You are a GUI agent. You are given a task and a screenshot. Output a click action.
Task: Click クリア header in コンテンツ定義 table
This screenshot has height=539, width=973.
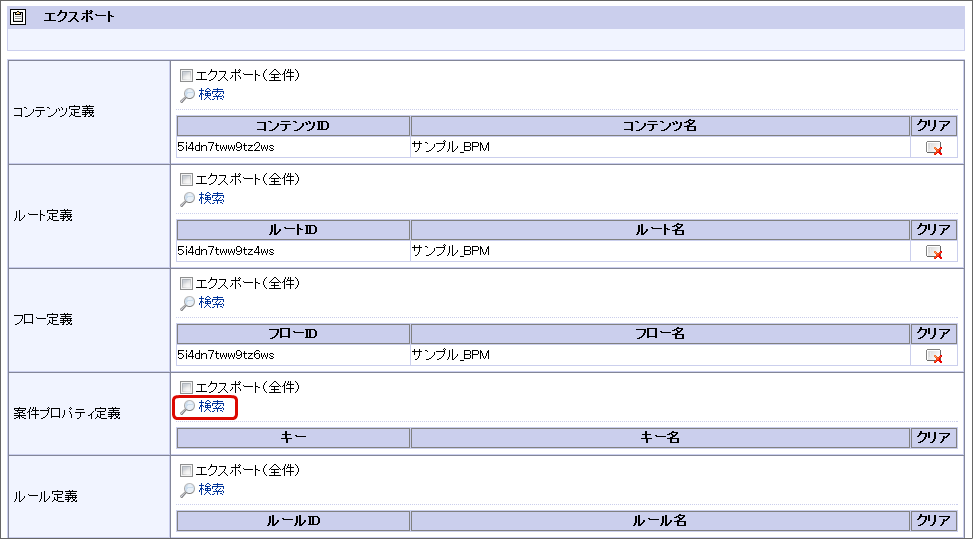tap(934, 126)
